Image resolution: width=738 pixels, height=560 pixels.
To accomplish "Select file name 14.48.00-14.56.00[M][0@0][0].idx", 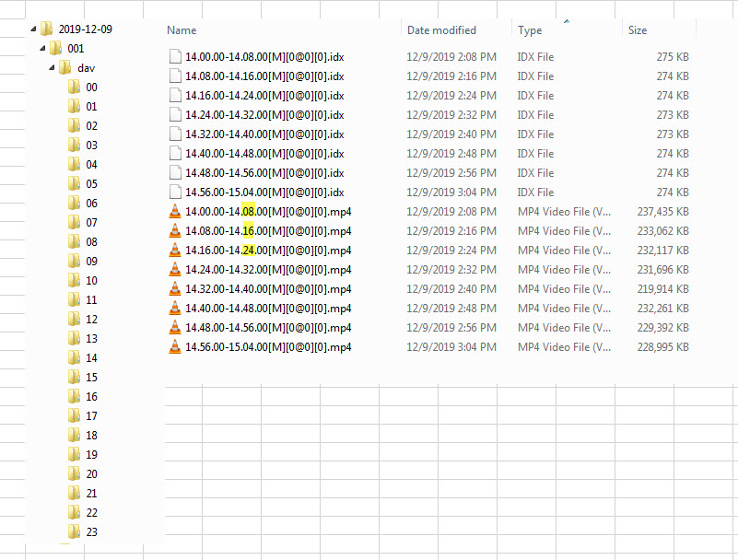I will (x=264, y=173).
